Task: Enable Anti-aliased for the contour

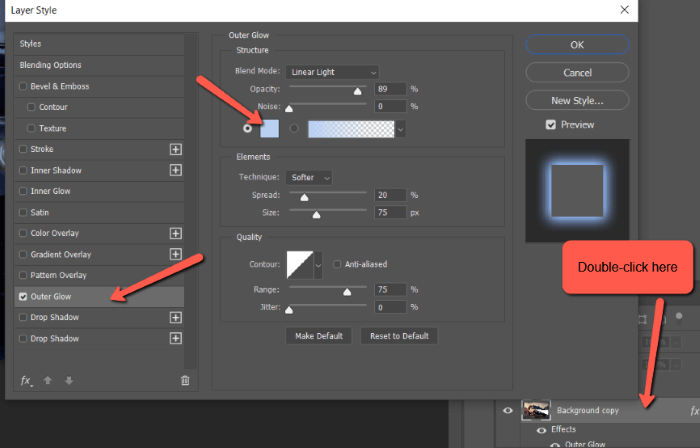Action: pos(337,264)
